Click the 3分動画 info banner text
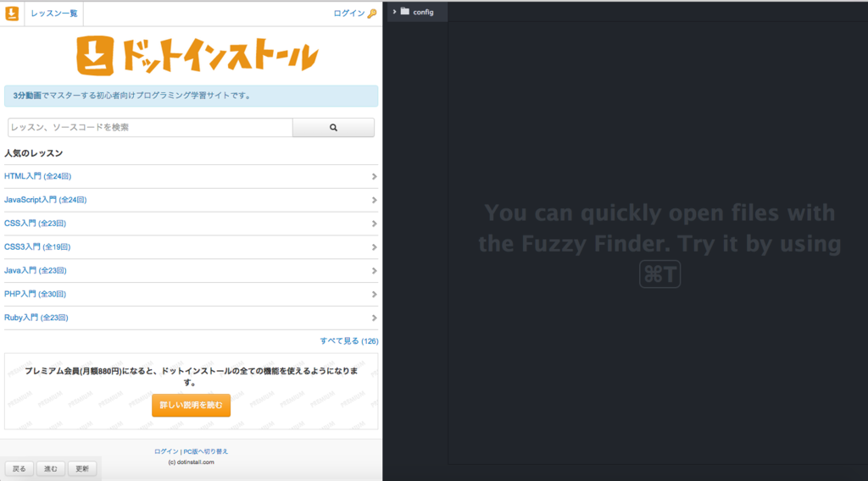This screenshot has height=481, width=868. pos(132,96)
